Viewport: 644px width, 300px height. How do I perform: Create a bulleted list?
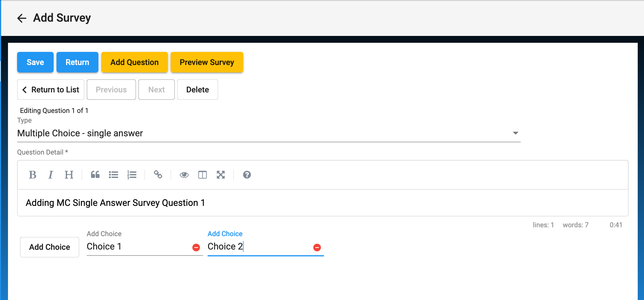[114, 175]
